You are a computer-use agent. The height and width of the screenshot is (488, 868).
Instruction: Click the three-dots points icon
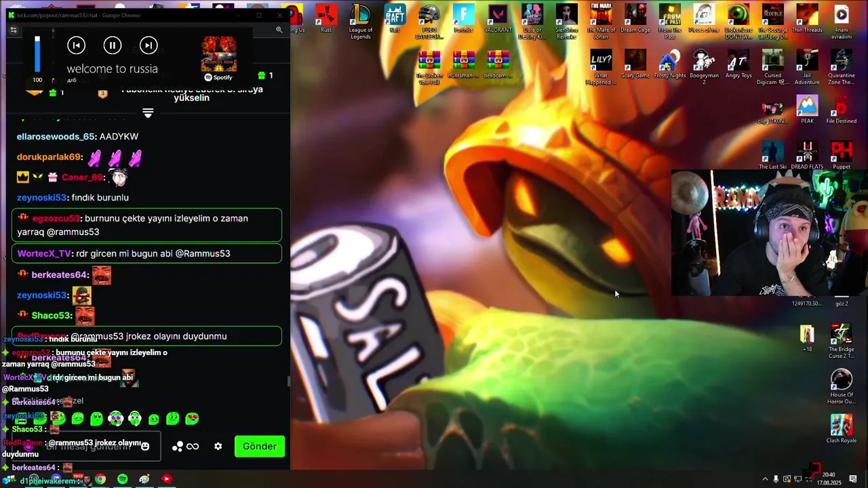point(177,446)
